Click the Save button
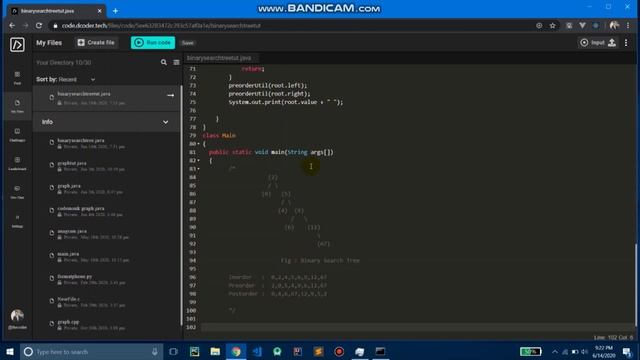Viewport: 640px width, 360px height. tap(187, 43)
